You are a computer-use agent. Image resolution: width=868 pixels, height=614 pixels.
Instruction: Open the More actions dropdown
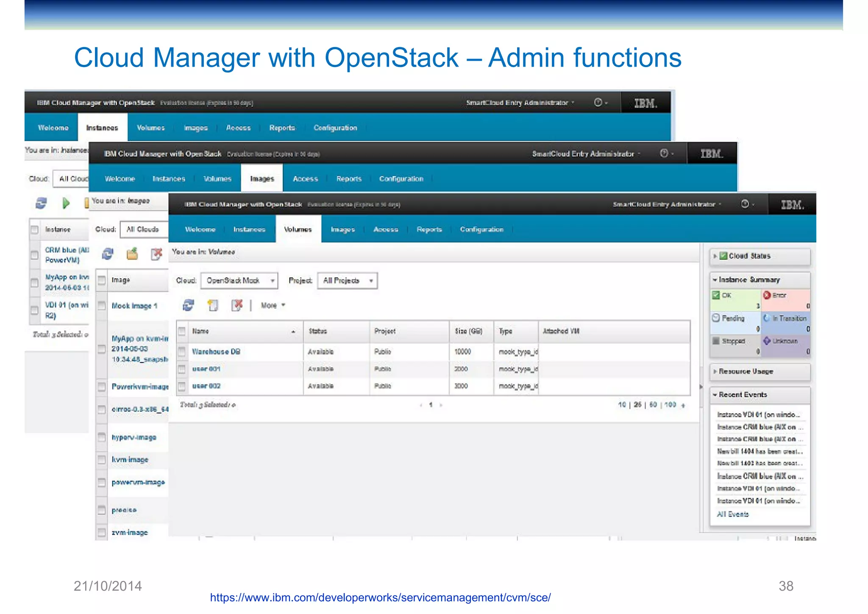273,305
